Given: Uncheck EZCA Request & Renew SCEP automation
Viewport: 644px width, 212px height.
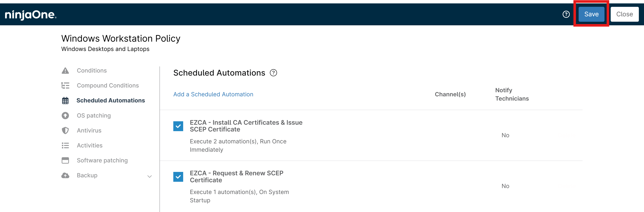Looking at the screenshot, I should (178, 177).
